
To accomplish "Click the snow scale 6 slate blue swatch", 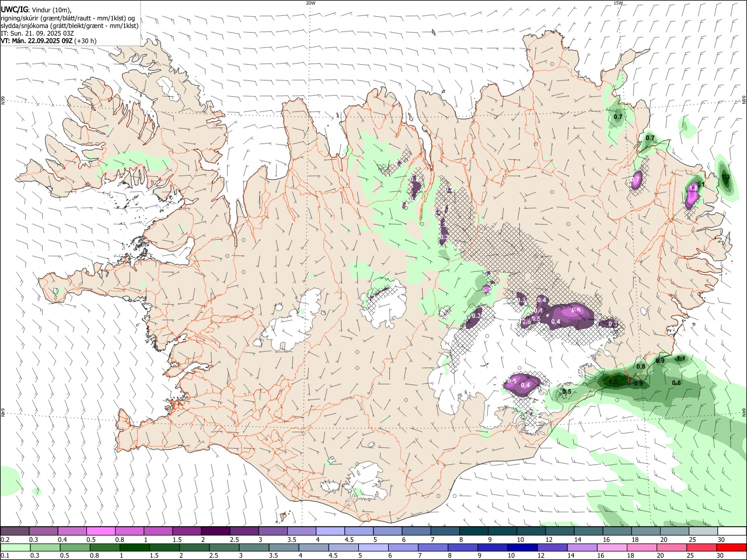I will pos(416,531).
